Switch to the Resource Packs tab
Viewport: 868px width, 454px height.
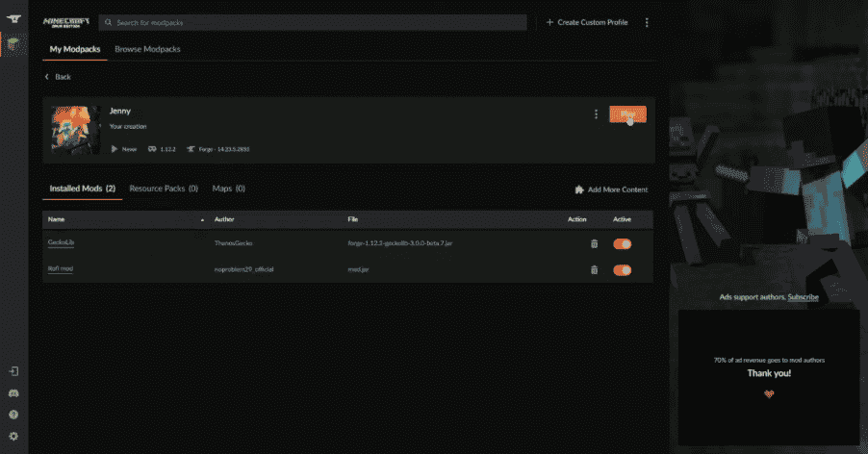coord(163,189)
